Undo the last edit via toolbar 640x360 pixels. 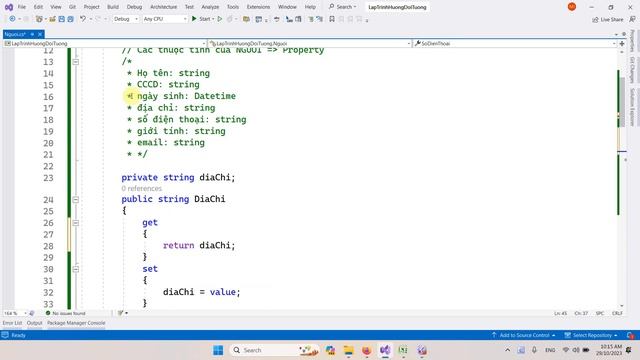83,19
